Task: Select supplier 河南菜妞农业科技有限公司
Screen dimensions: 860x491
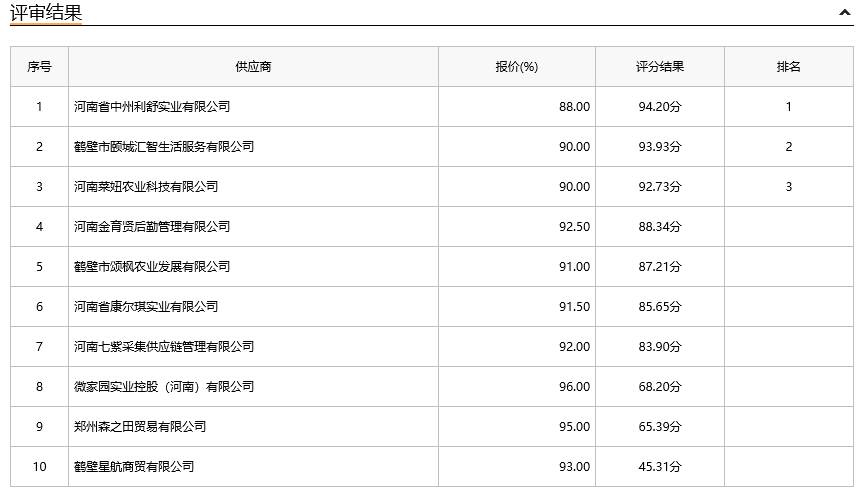Action: [146, 187]
